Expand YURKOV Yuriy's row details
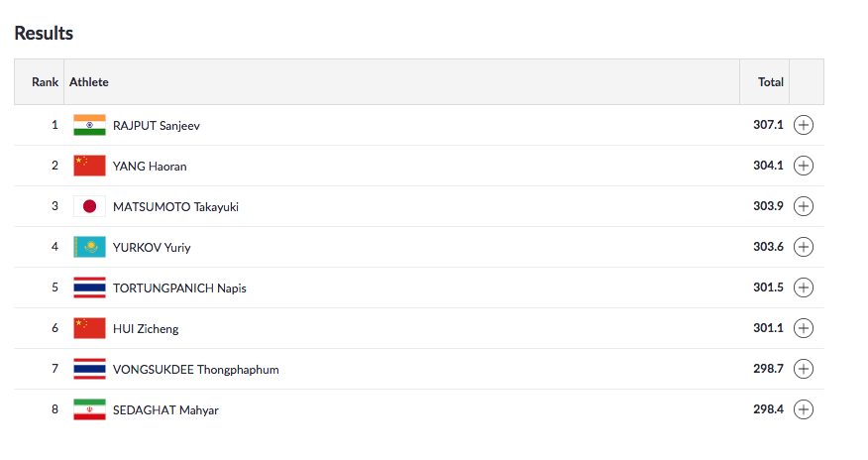The width and height of the screenshot is (868, 460). (804, 247)
